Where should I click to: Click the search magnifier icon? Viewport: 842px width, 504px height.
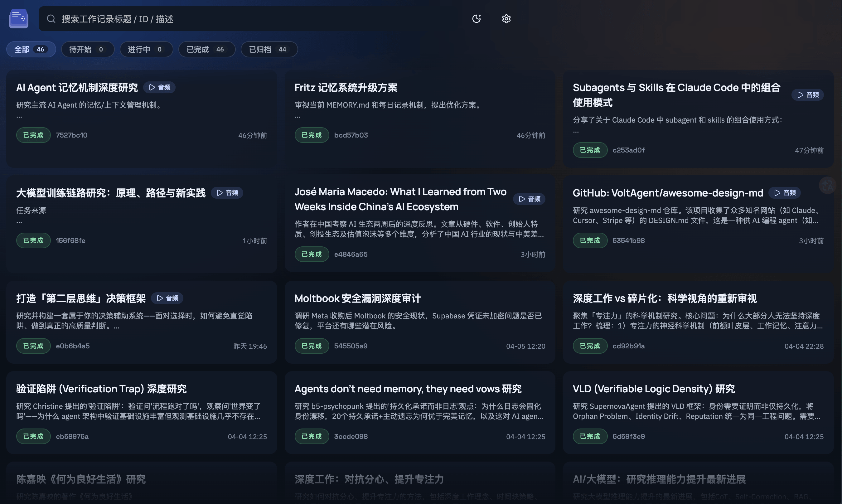pyautogui.click(x=51, y=19)
